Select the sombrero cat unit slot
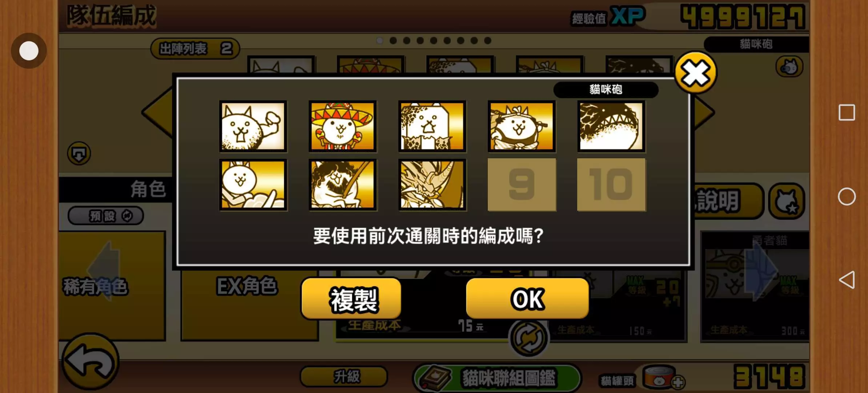 (x=342, y=126)
